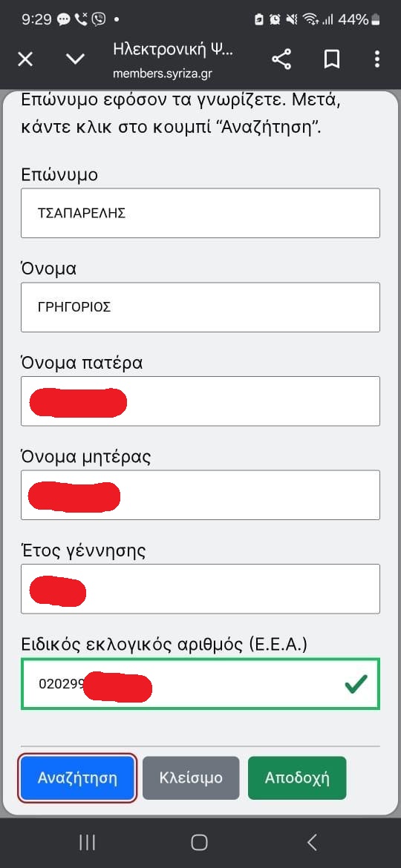Click the Επώνυμο input field

point(200,213)
